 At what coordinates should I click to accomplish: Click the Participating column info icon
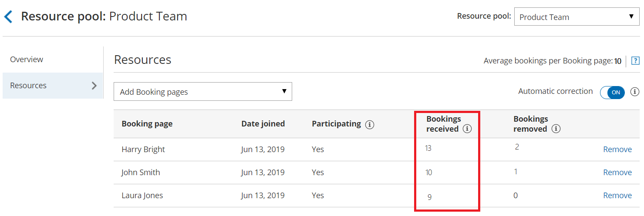370,125
